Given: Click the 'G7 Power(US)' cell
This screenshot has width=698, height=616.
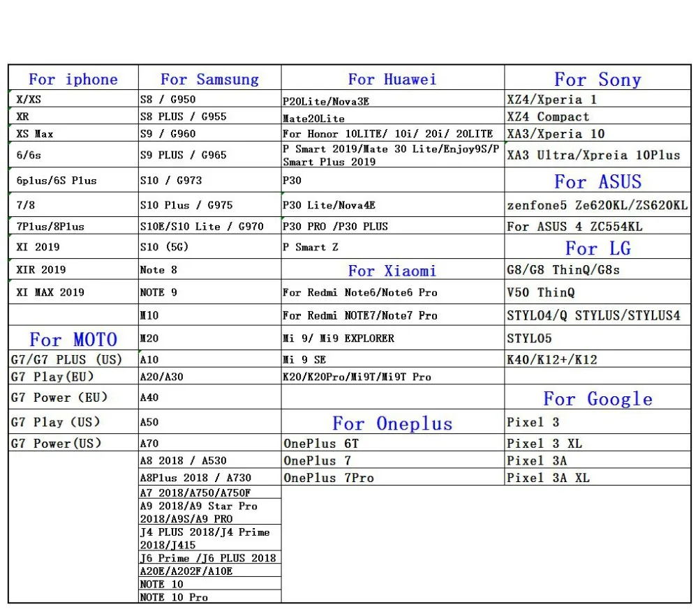Looking at the screenshot, I should pyautogui.click(x=73, y=442).
